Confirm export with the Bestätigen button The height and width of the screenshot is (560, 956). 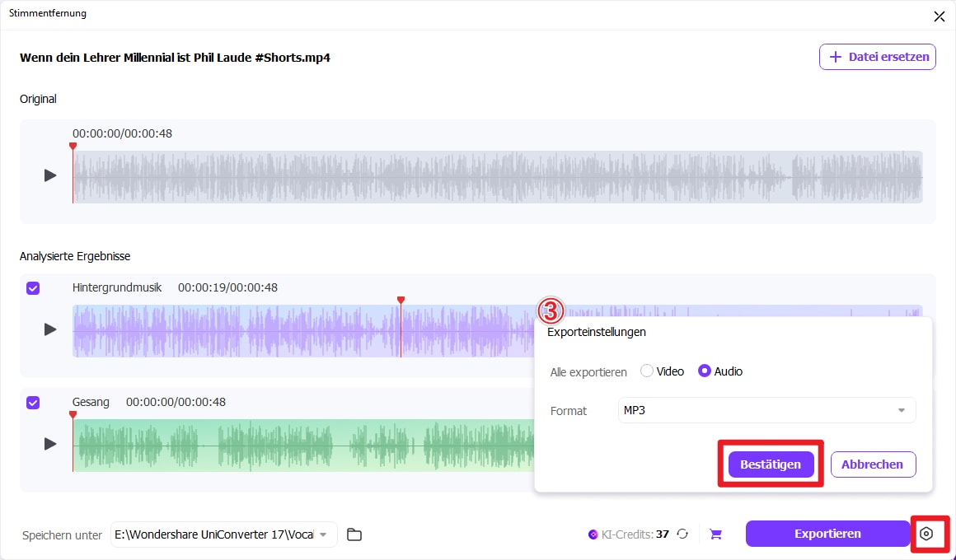[x=770, y=464]
